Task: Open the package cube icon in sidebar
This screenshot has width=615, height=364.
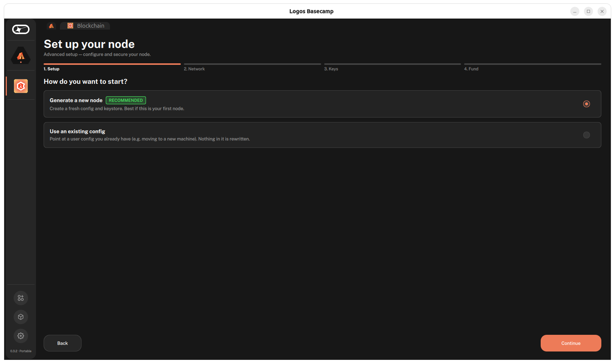Action: tap(21, 317)
